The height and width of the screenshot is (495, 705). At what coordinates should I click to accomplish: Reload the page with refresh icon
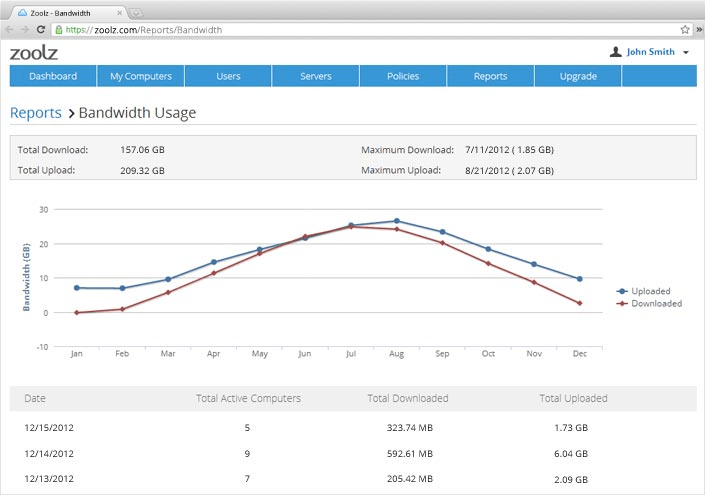tap(41, 30)
